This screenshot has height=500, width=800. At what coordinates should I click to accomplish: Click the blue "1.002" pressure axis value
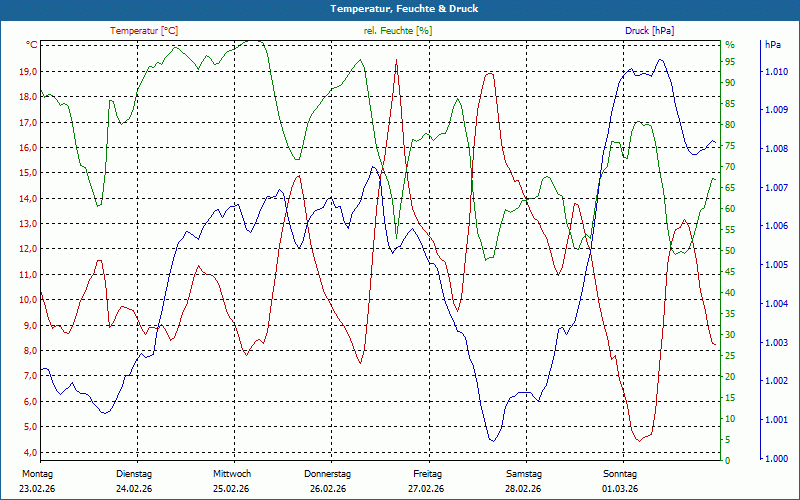coord(776,381)
